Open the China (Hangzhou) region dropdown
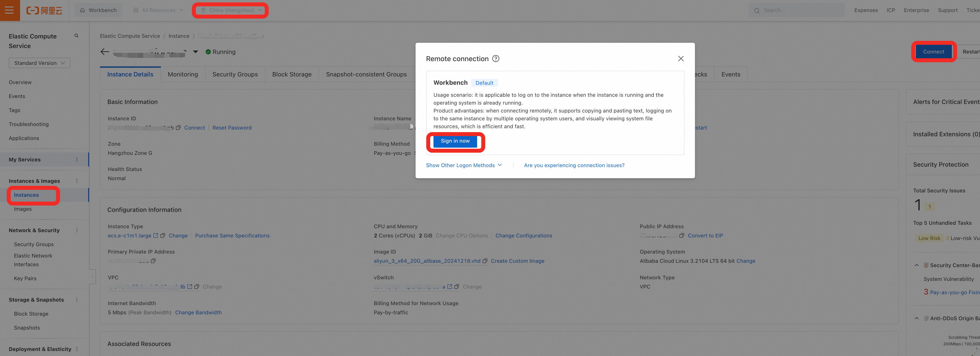 [x=231, y=10]
